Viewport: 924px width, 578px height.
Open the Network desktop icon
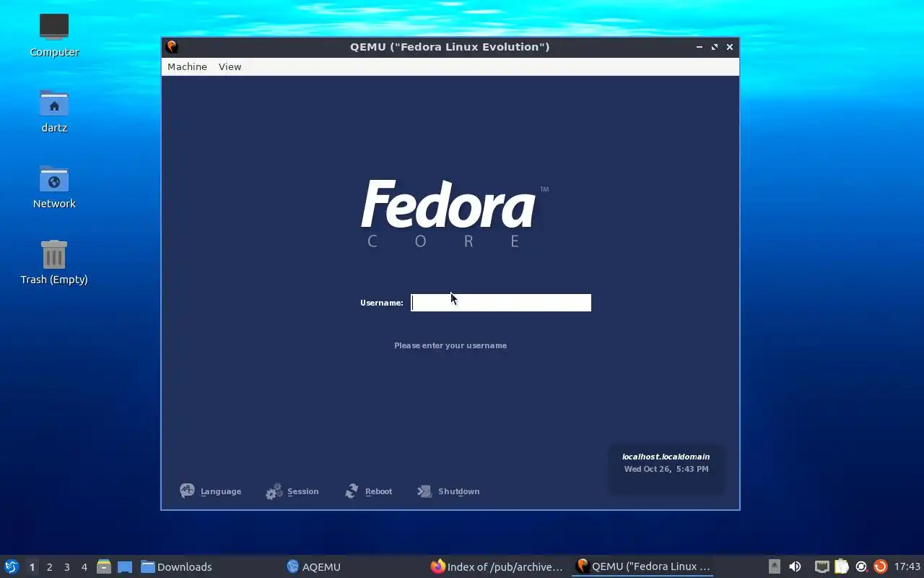tap(54, 179)
